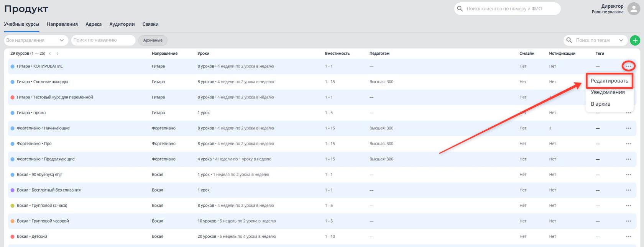
Task: Open the director profile avatar icon
Action: pos(634,9)
